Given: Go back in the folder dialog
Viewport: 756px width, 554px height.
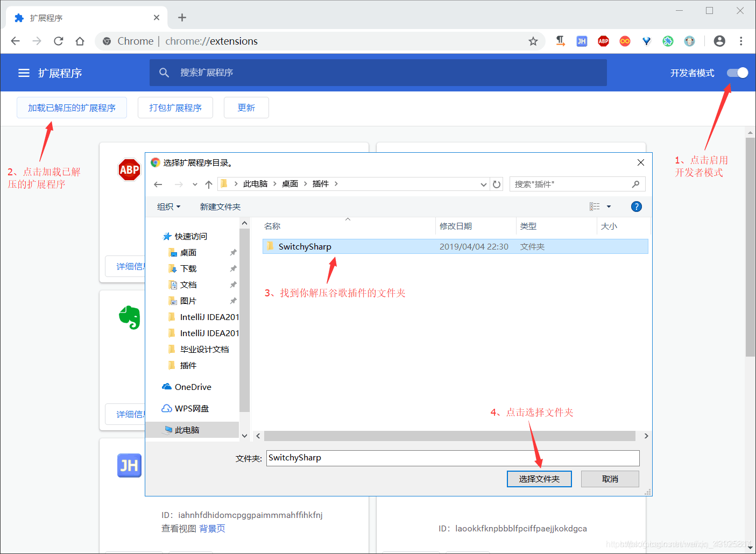Looking at the screenshot, I should tap(158, 184).
